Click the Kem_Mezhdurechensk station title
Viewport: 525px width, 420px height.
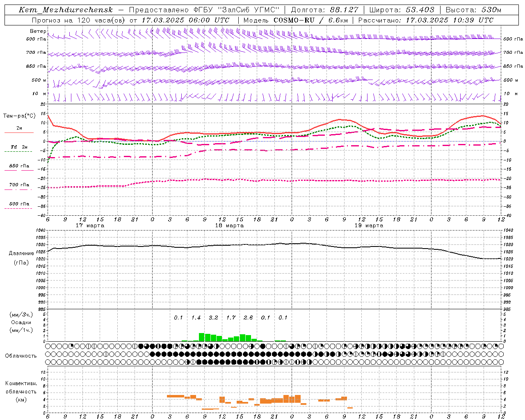[66, 10]
